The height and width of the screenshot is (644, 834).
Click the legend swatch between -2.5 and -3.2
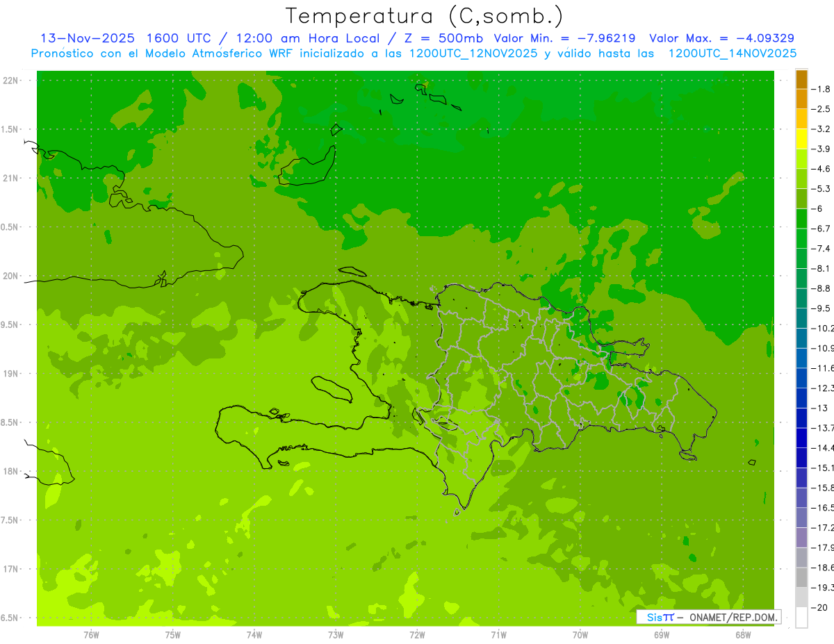801,119
